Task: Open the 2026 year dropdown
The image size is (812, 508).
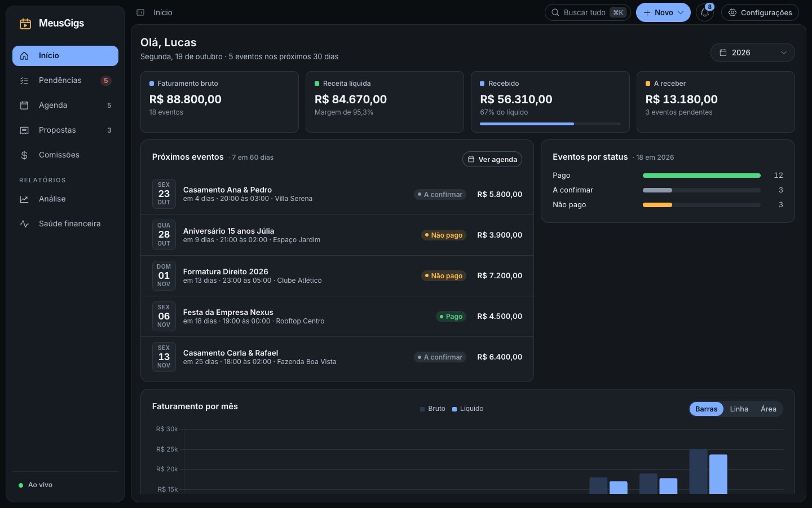Action: pyautogui.click(x=753, y=52)
